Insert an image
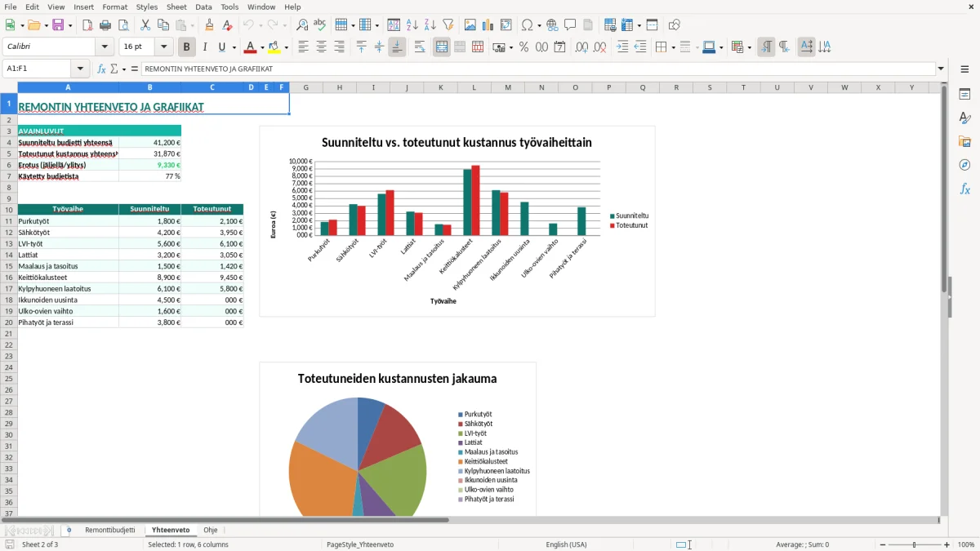Image resolution: width=980 pixels, height=551 pixels. [470, 25]
